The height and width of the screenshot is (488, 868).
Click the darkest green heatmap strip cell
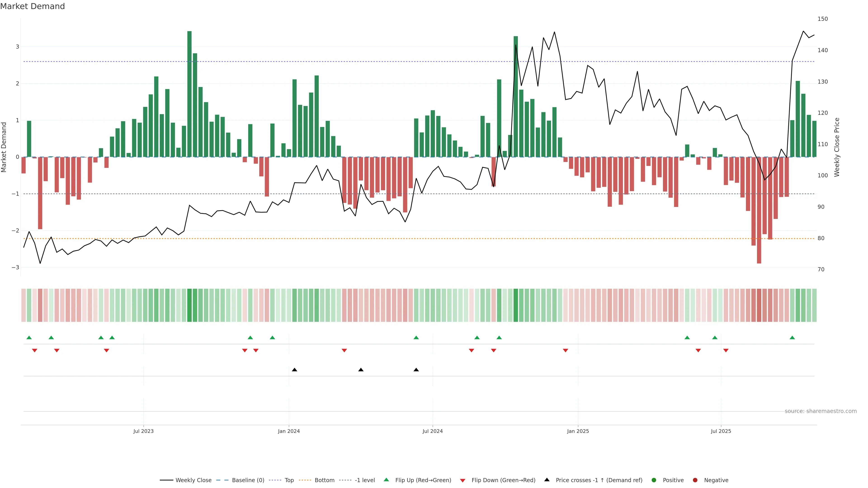189,305
